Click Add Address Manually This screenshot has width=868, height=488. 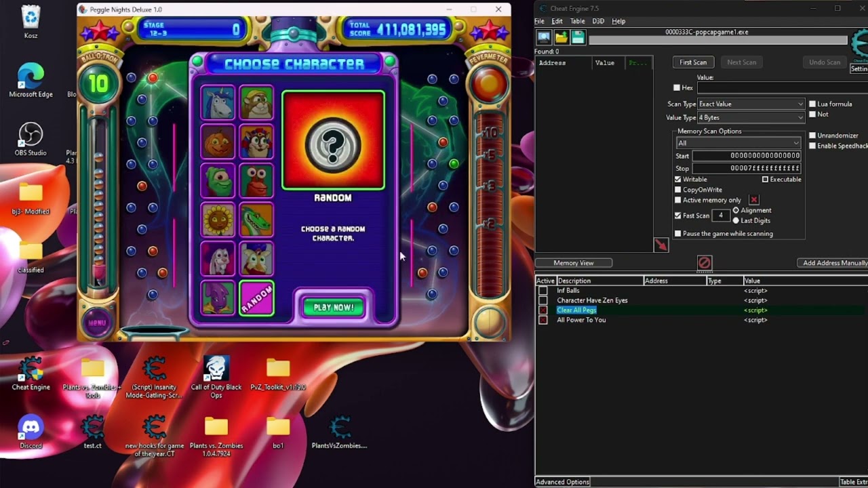(835, 263)
